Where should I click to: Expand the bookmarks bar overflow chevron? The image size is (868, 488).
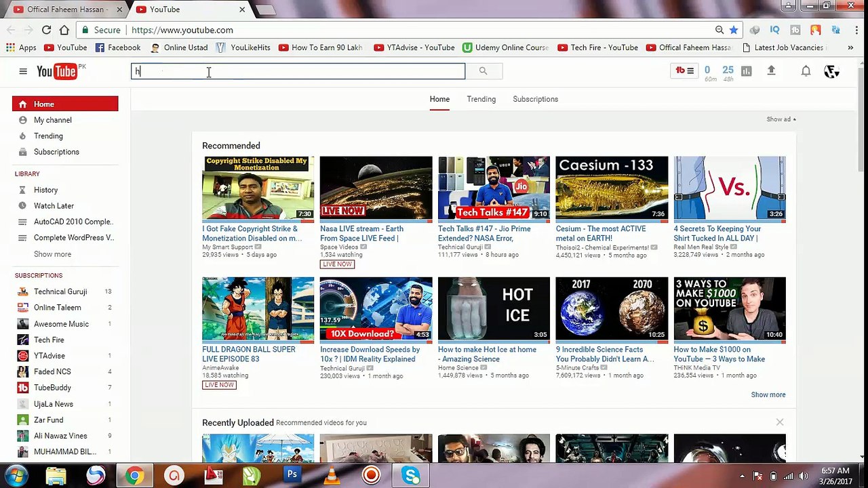pos(850,47)
